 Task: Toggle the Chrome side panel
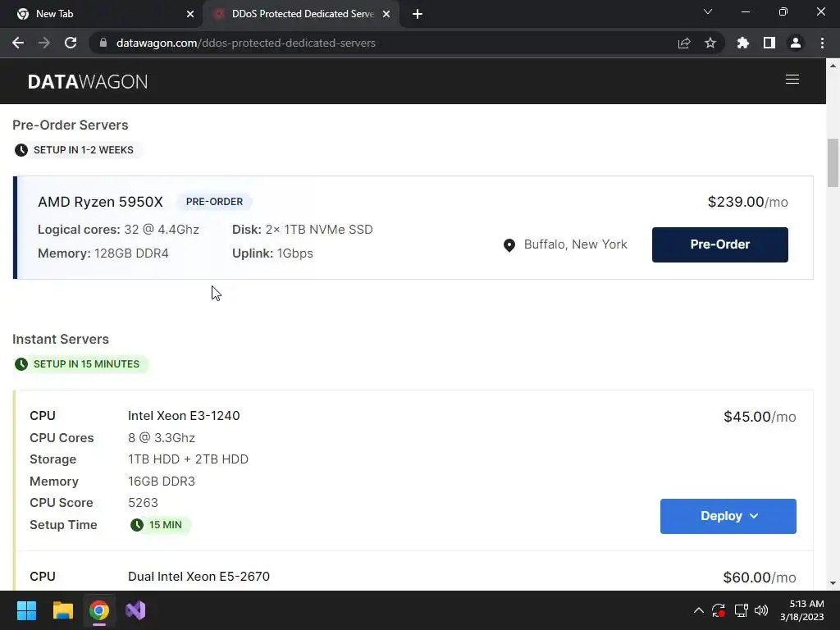pyautogui.click(x=769, y=43)
